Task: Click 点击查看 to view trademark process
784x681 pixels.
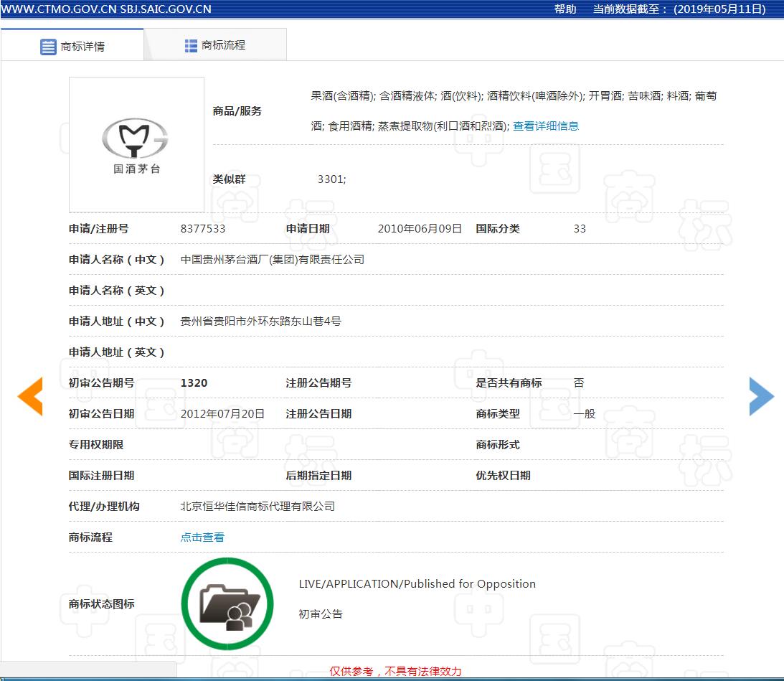Action: click(x=202, y=537)
